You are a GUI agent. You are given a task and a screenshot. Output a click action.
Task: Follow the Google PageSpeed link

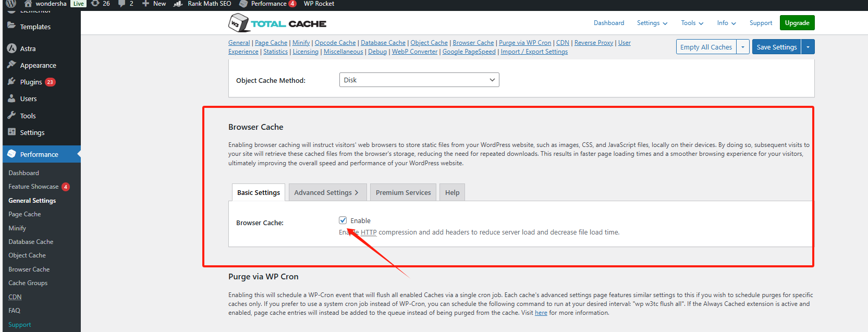tap(469, 52)
